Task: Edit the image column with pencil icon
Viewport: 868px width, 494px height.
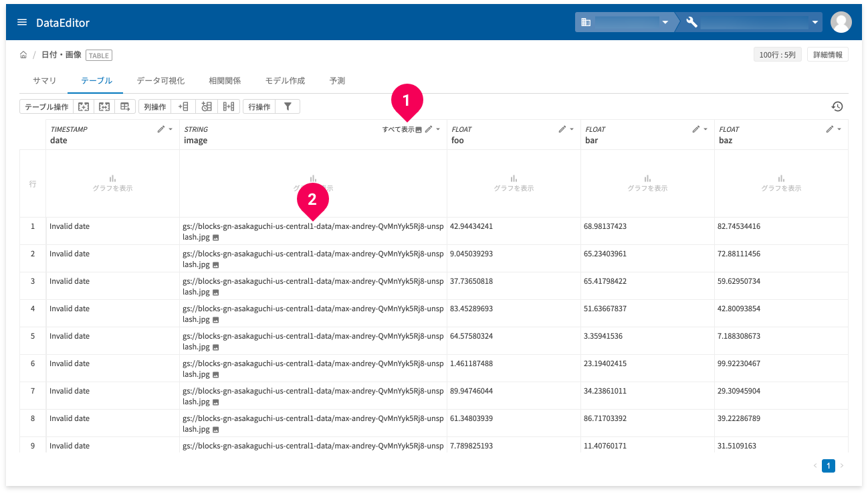Action: pyautogui.click(x=429, y=129)
